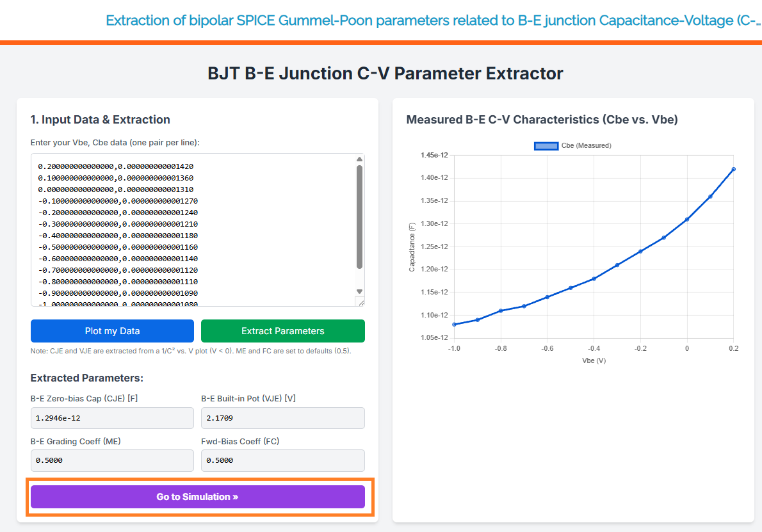Select the B-E Zero-bias Cap (CJE) field
762x532 pixels.
pyautogui.click(x=112, y=418)
